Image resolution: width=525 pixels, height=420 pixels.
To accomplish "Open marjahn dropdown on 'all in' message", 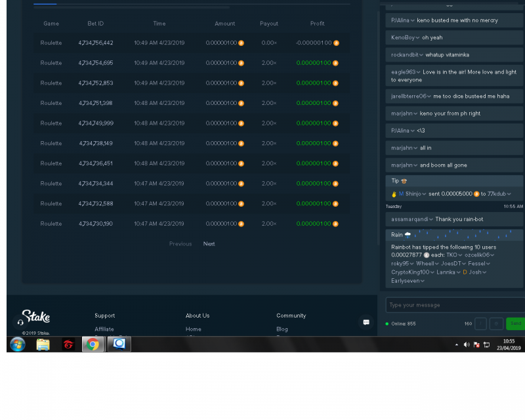I will [x=415, y=148].
